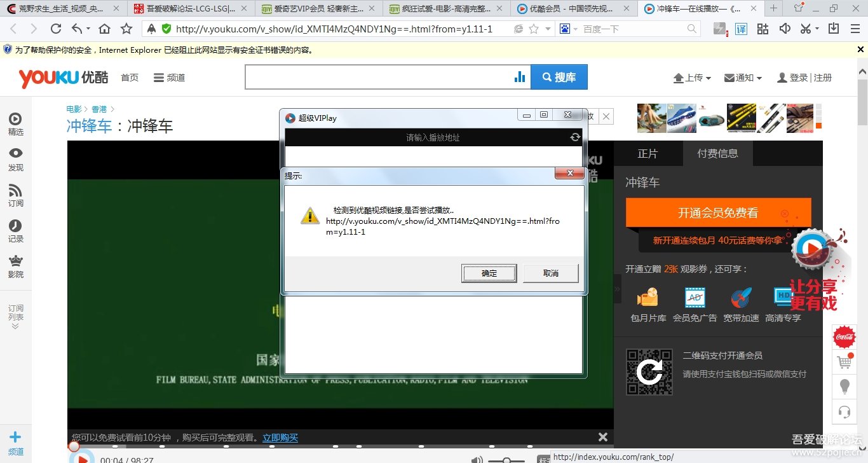
Task: Add a channel with the + 频道 button
Action: [14, 439]
